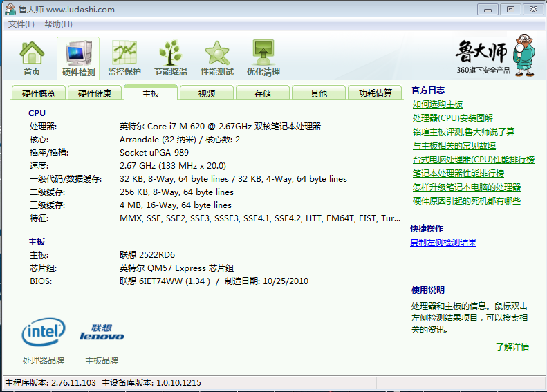This screenshot has height=392, width=547.
Task: Select the 4 MB 三级缓存 value
Action: point(176,205)
